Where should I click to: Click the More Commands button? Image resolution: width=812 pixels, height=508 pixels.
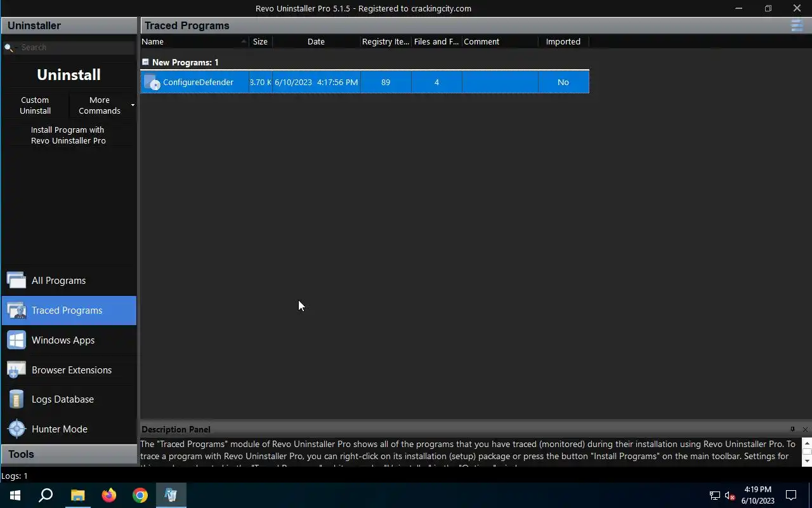click(x=100, y=105)
